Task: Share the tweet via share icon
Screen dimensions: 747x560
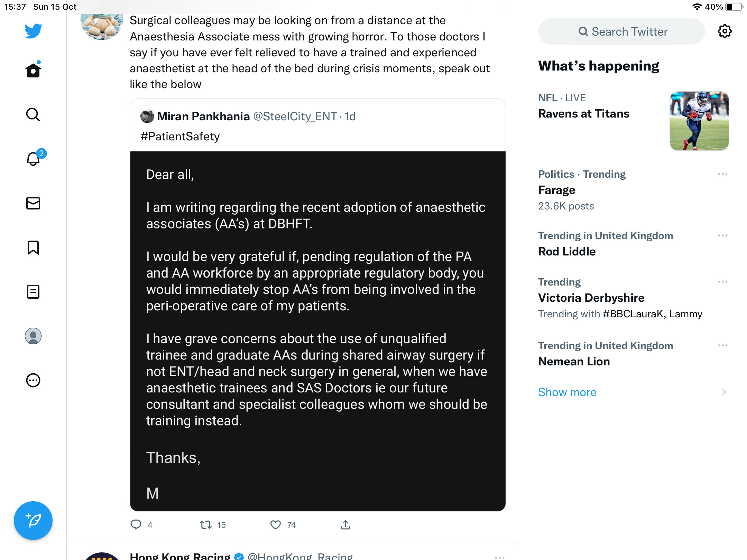Action: (x=345, y=525)
